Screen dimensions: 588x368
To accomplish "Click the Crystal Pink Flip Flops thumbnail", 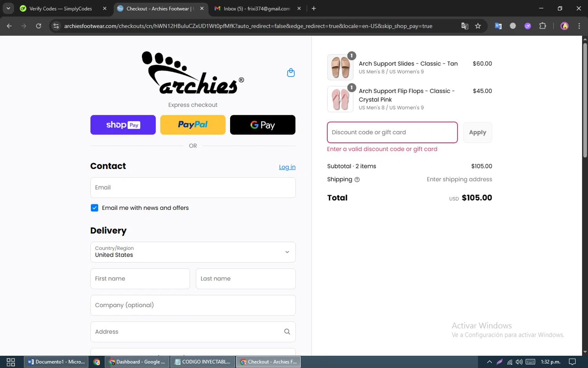I will coord(340,99).
